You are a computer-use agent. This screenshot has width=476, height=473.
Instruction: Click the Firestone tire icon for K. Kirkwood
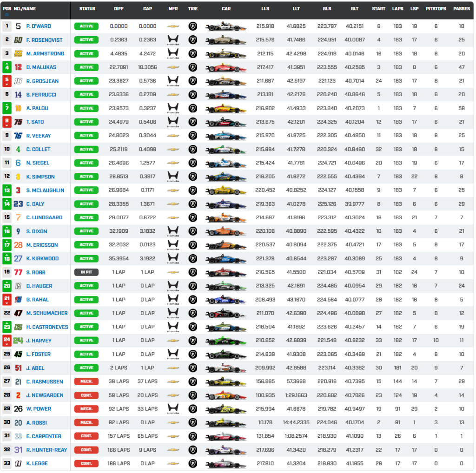(193, 258)
